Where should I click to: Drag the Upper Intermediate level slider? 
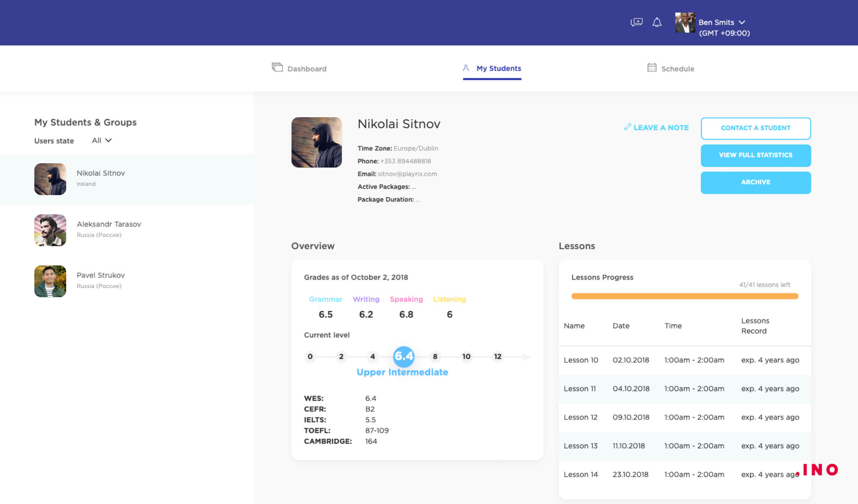(x=403, y=356)
